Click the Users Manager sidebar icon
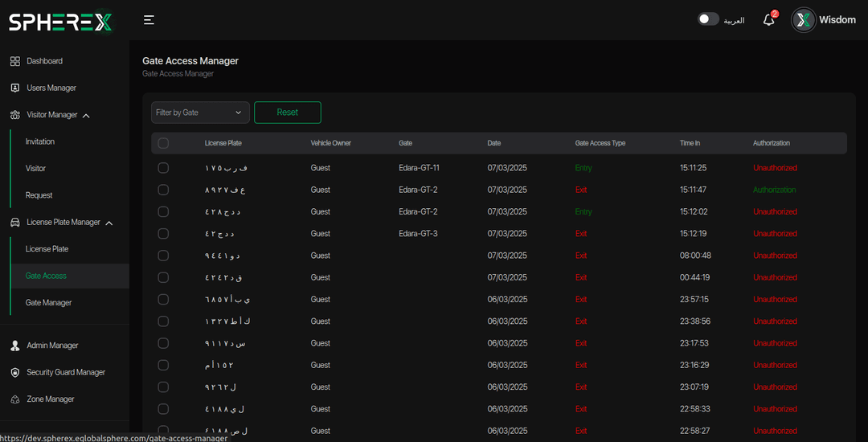868x442 pixels. click(x=14, y=88)
